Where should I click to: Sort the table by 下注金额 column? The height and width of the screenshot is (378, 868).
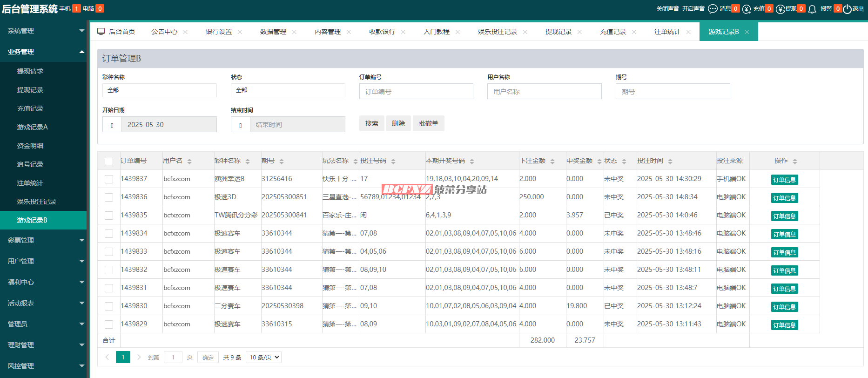[552, 161]
